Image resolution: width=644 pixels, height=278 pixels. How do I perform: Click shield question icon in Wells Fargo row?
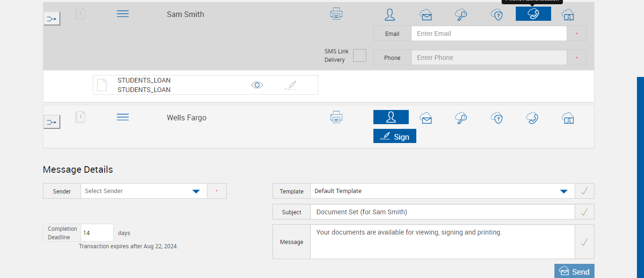(x=497, y=118)
